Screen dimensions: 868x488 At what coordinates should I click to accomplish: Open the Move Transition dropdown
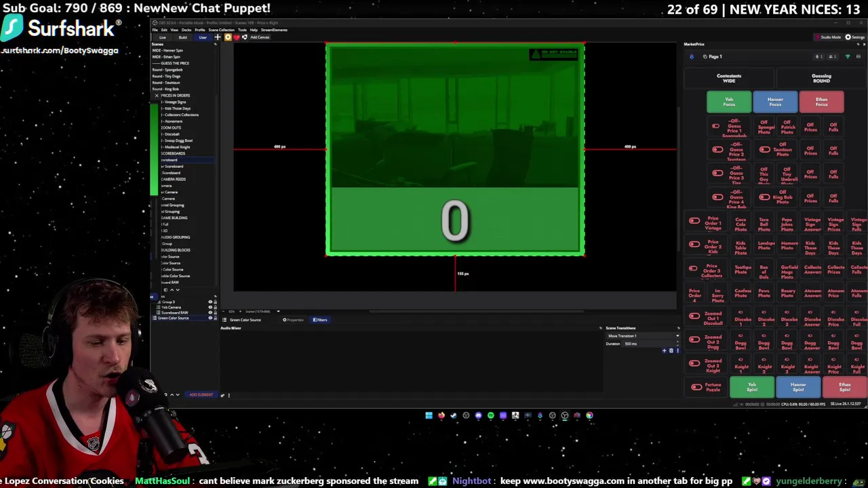(x=643, y=336)
